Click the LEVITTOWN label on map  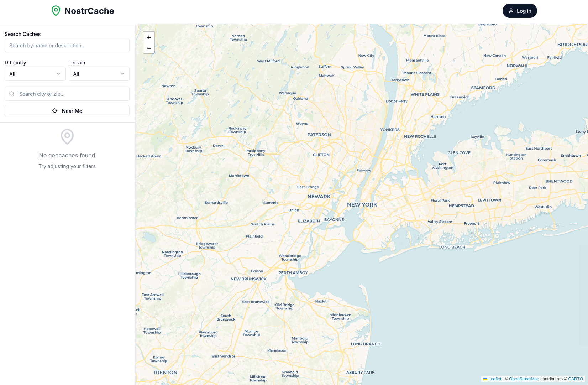(489, 200)
